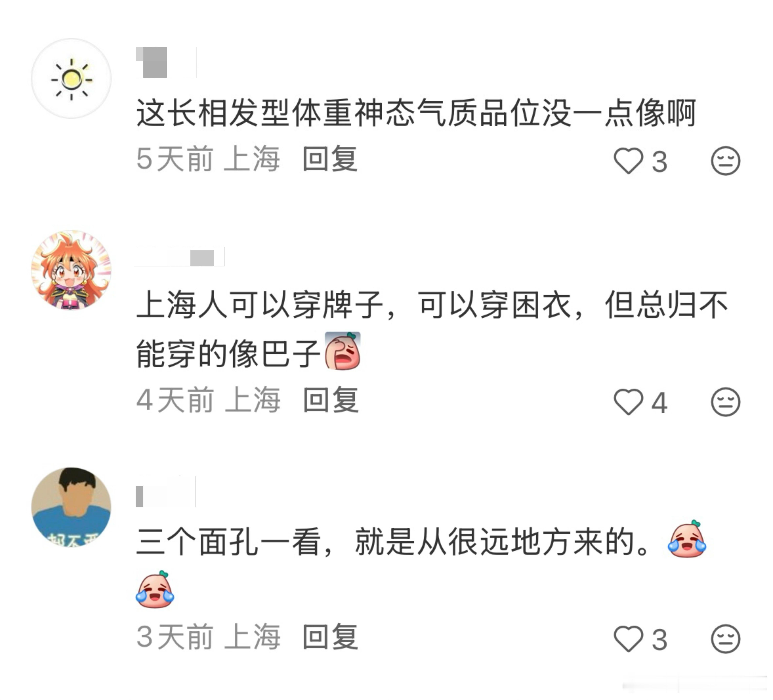Open the orange-haired anime avatar profile
The image size is (773, 700).
71,270
